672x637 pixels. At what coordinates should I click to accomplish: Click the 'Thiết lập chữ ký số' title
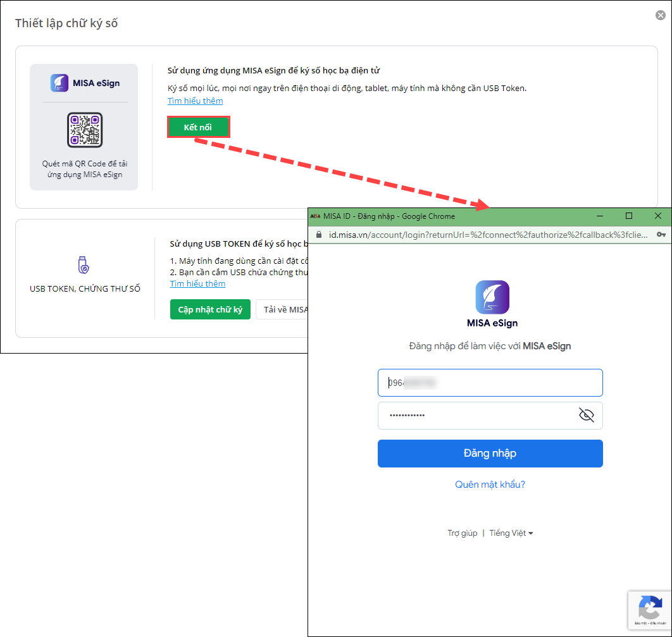[x=66, y=23]
